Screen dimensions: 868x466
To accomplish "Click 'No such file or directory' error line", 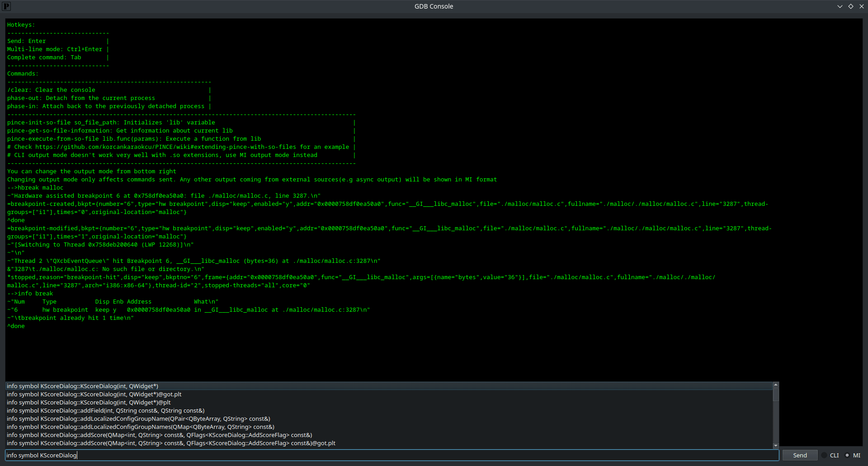I will (x=106, y=269).
